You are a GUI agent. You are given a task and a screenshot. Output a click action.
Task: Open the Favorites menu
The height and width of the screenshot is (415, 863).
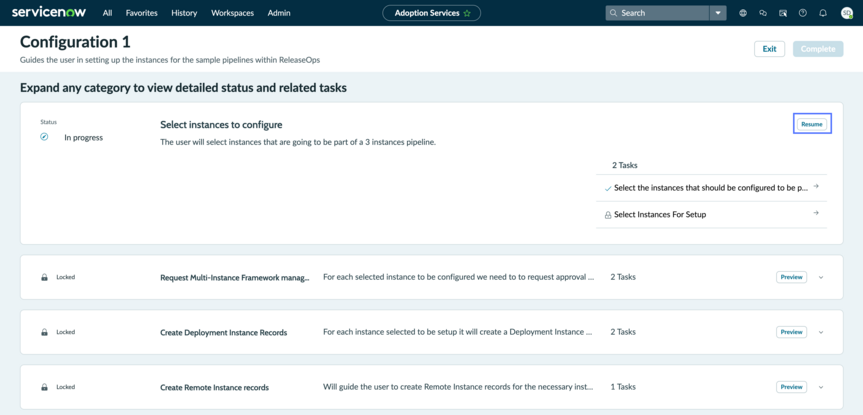click(x=141, y=13)
